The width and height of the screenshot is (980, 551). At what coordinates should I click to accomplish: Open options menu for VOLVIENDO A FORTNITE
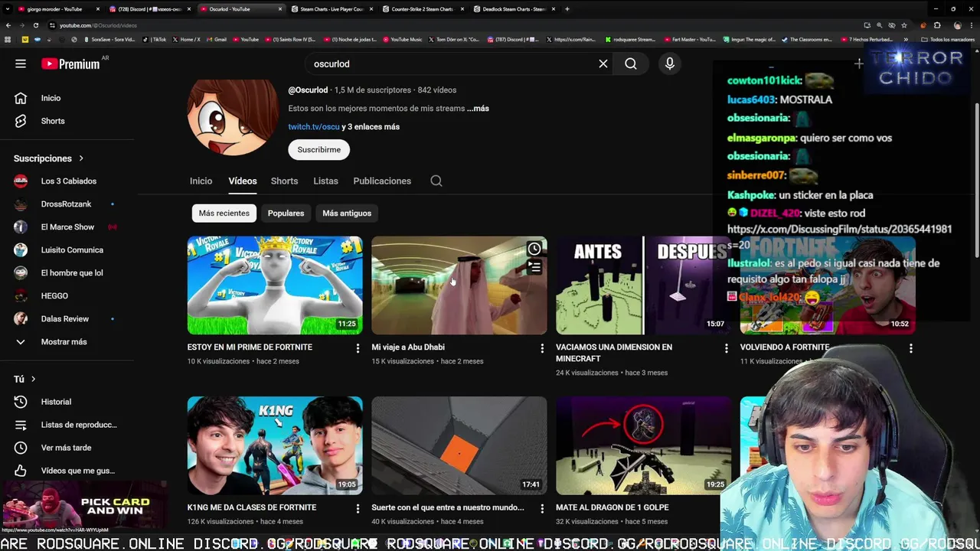pyautogui.click(x=911, y=348)
